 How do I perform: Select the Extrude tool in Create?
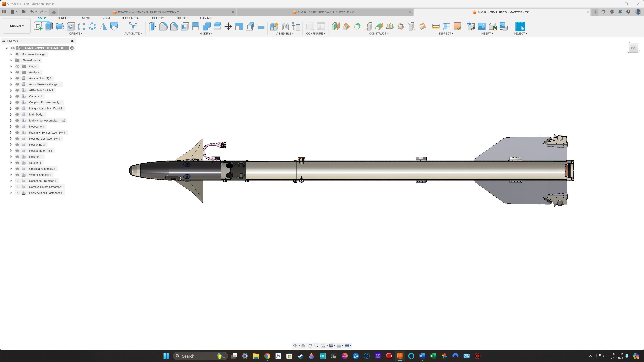tap(49, 26)
